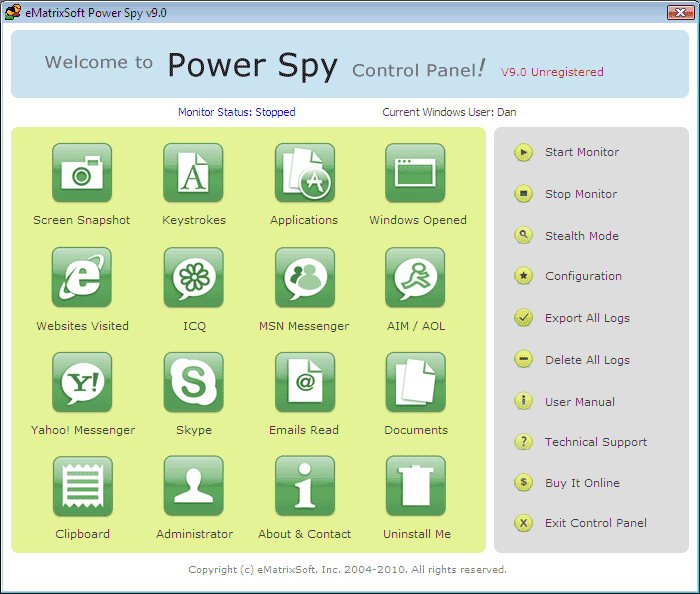Click Exit Control Panel
Image resolution: width=700 pixels, height=594 pixels.
click(x=595, y=523)
